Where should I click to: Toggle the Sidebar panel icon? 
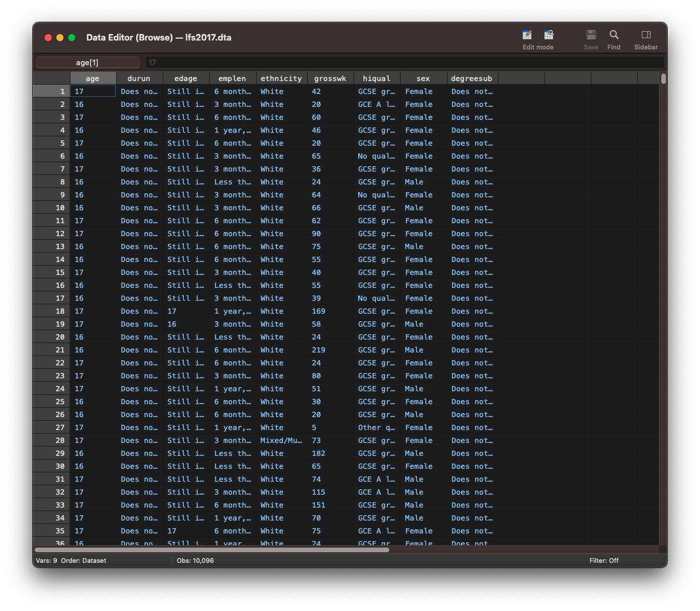coord(645,35)
